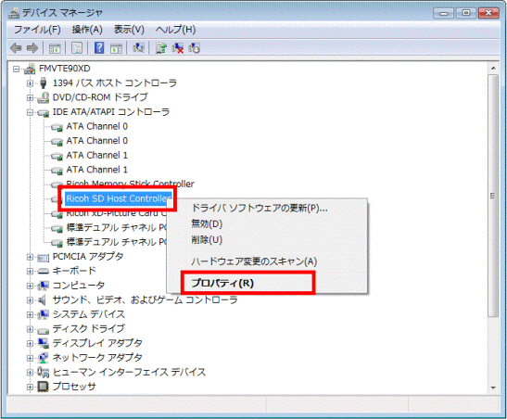Image resolution: width=507 pixels, height=420 pixels.
Task: Click the speaker icon for サウンド、ビデオ
Action: tap(42, 300)
